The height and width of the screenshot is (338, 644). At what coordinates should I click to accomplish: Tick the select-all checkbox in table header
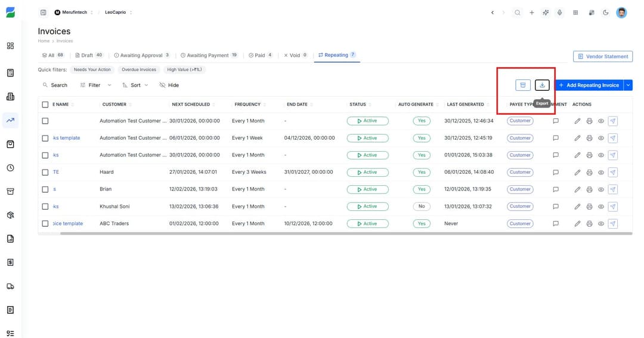(45, 105)
